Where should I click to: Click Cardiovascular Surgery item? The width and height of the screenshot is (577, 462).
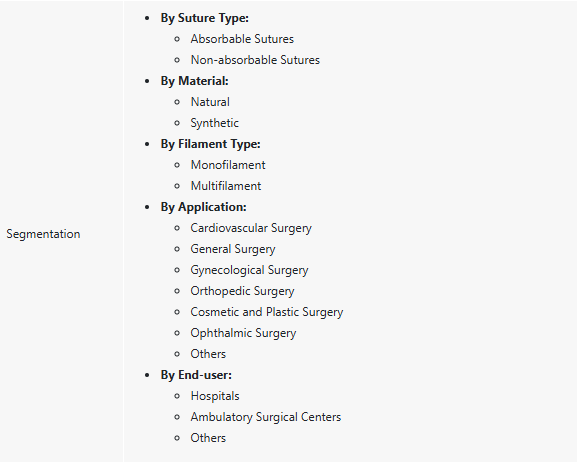(x=251, y=228)
